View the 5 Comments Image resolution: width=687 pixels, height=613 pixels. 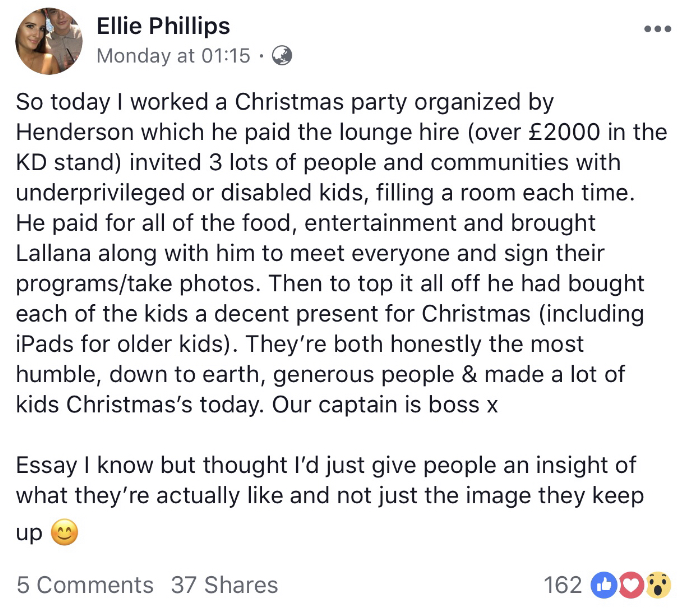pyautogui.click(x=85, y=585)
